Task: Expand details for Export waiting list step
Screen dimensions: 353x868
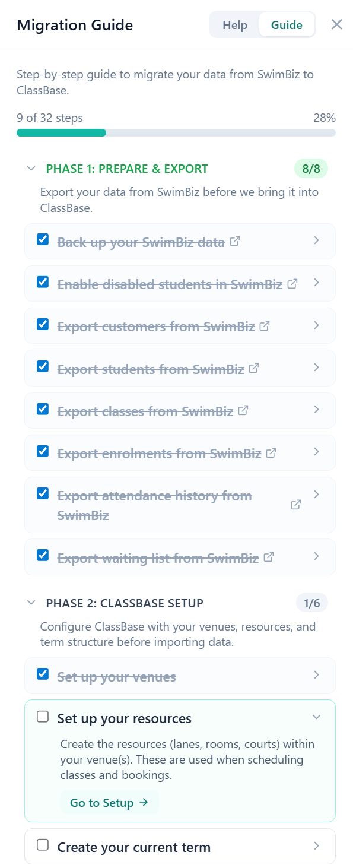Action: pyautogui.click(x=316, y=556)
